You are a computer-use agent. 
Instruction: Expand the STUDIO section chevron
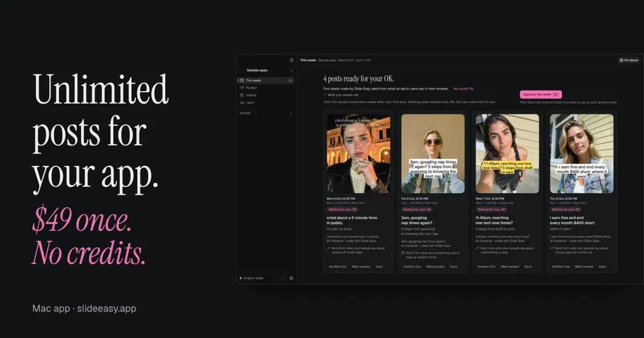click(x=291, y=113)
